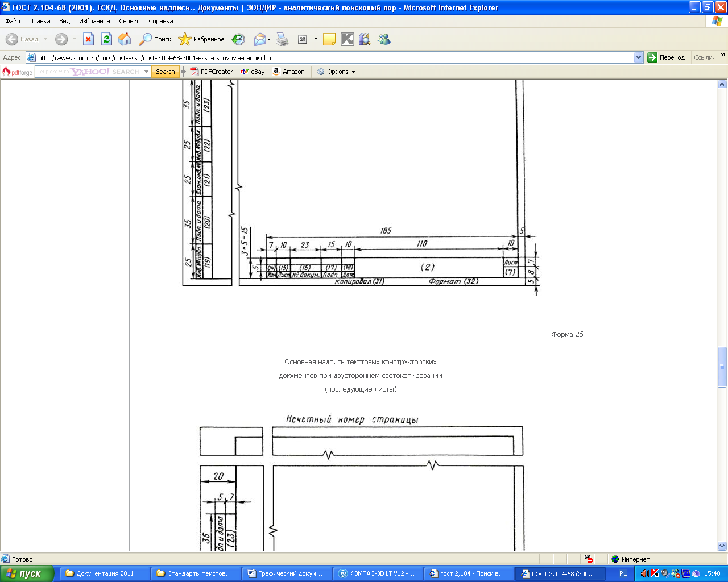728x582 pixels.
Task: Switch to Документация 2011 taskbar window
Action: 105,573
